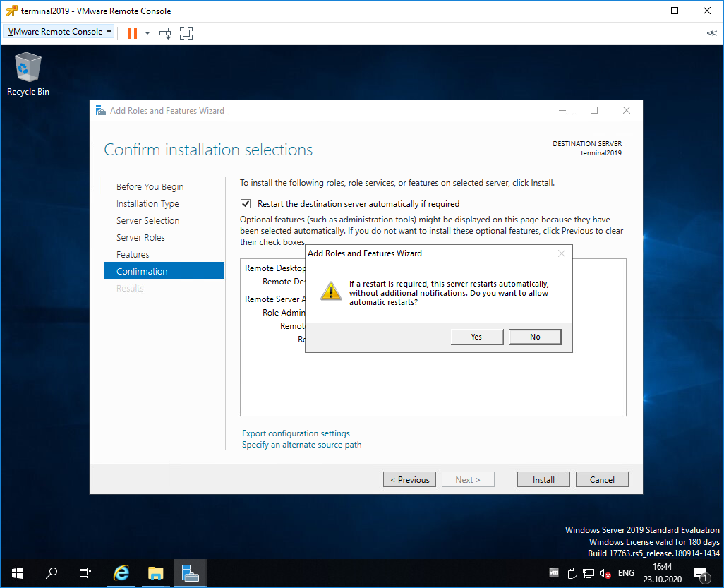Click the VMware Tools tray icon
Viewport: 724px width, 588px height.
[x=554, y=572]
